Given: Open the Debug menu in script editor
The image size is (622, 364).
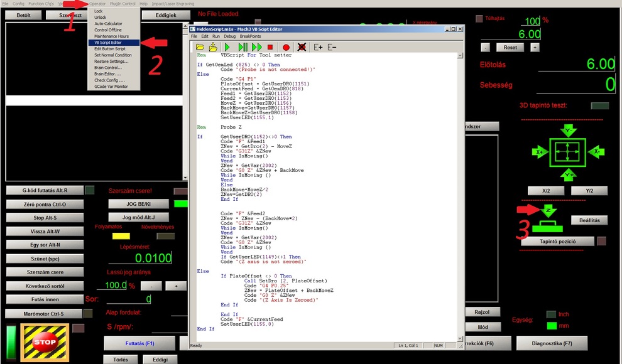Looking at the screenshot, I should [x=229, y=36].
